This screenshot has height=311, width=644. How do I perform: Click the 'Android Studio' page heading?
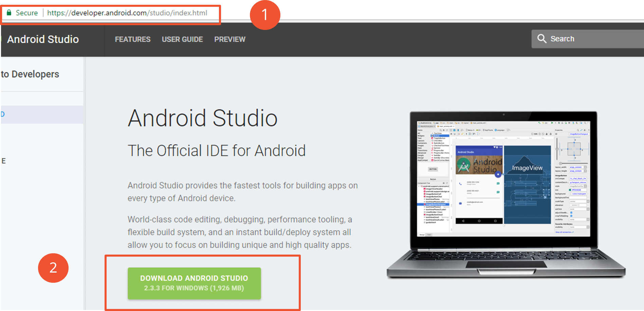(x=203, y=118)
